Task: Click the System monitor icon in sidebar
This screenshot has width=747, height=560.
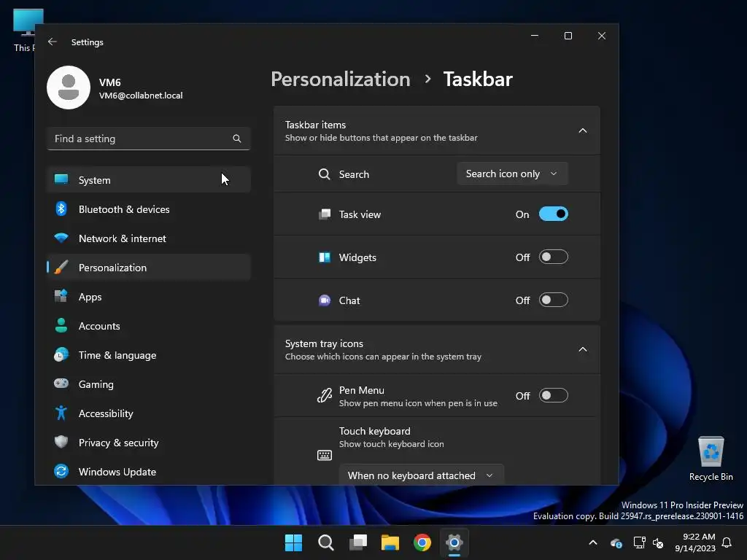Action: click(x=61, y=179)
